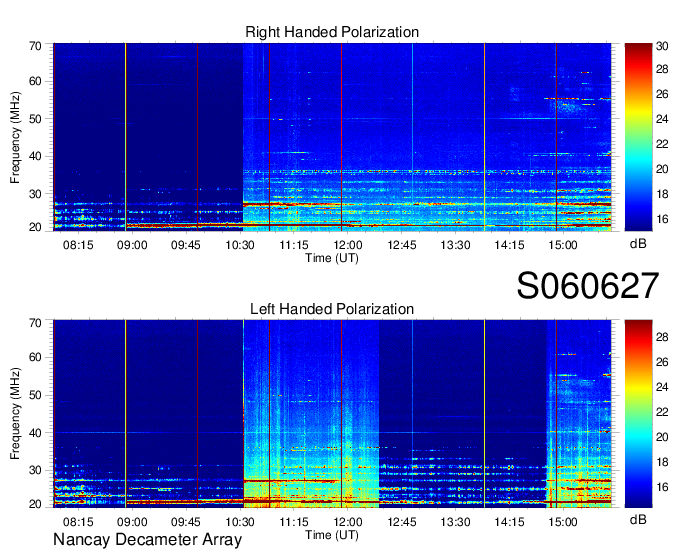Click "dB" unit label of Right Handed colorbar

coord(638,244)
